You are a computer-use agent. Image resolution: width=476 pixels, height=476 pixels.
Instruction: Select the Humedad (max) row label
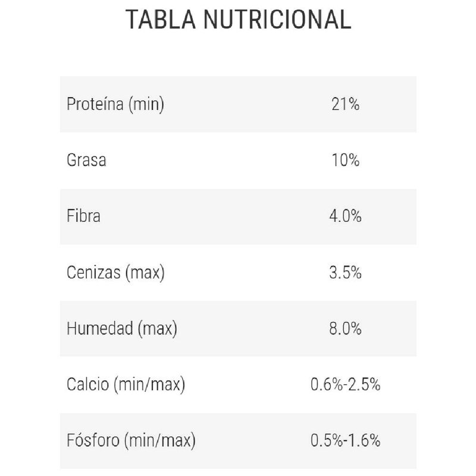122,327
